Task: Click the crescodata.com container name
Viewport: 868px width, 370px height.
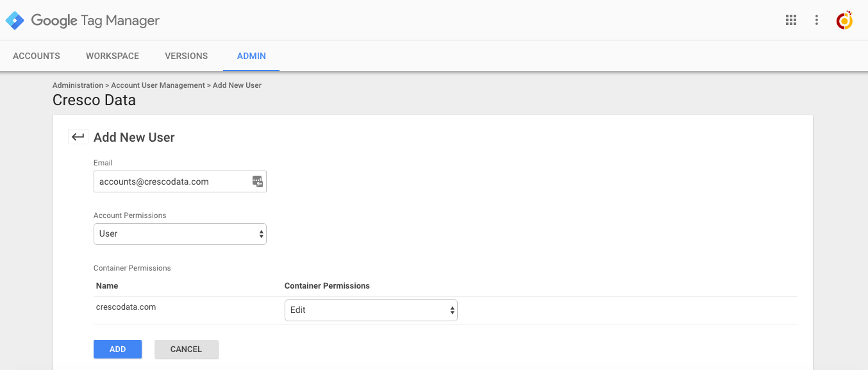Action: coord(126,307)
